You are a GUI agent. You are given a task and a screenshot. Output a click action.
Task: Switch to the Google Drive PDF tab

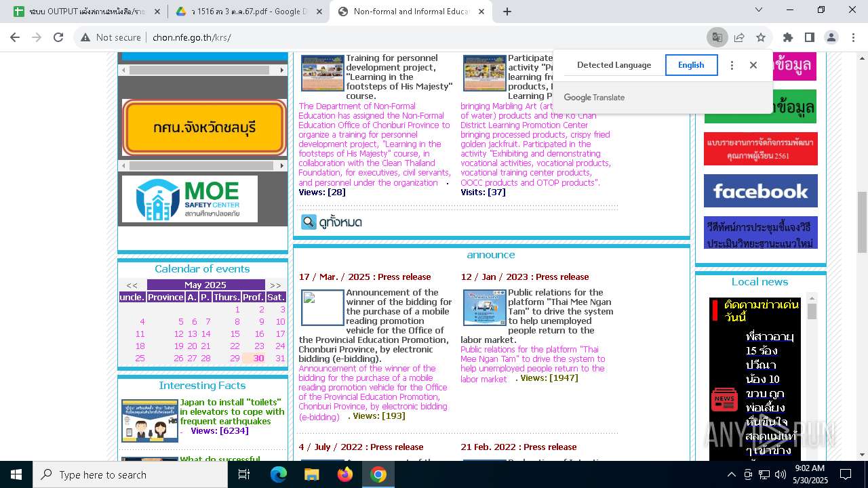pyautogui.click(x=248, y=12)
